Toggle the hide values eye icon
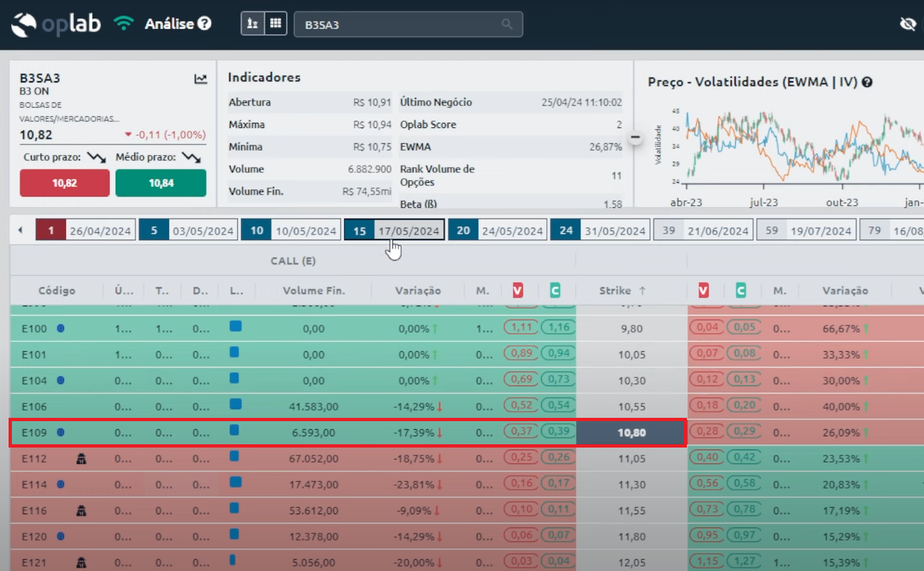This screenshot has height=571, width=924. [x=907, y=24]
